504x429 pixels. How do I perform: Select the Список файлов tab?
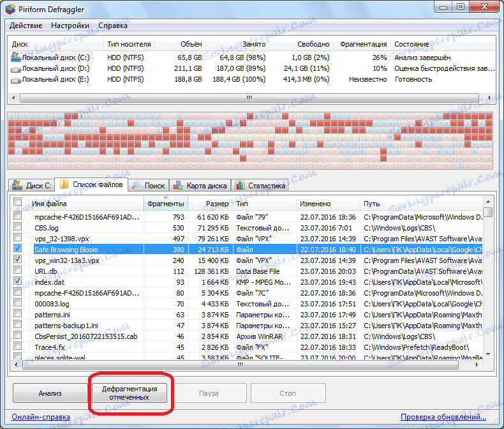tap(91, 184)
